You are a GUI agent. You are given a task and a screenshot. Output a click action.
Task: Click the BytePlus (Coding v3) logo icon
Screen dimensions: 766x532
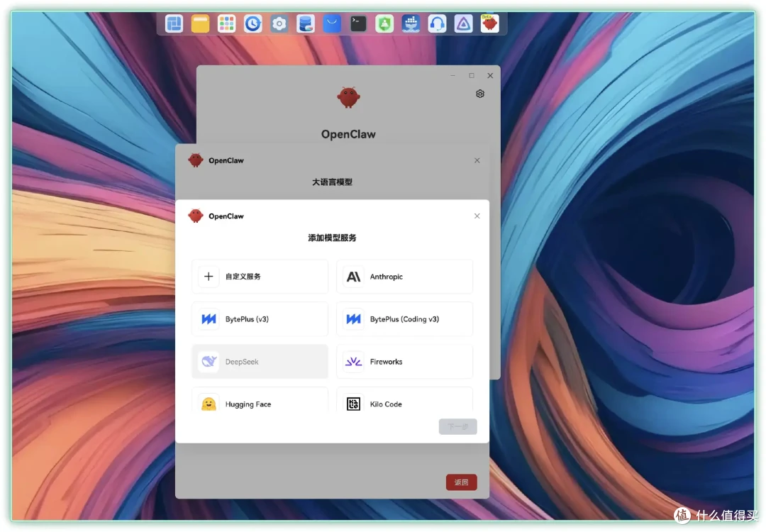(x=353, y=319)
